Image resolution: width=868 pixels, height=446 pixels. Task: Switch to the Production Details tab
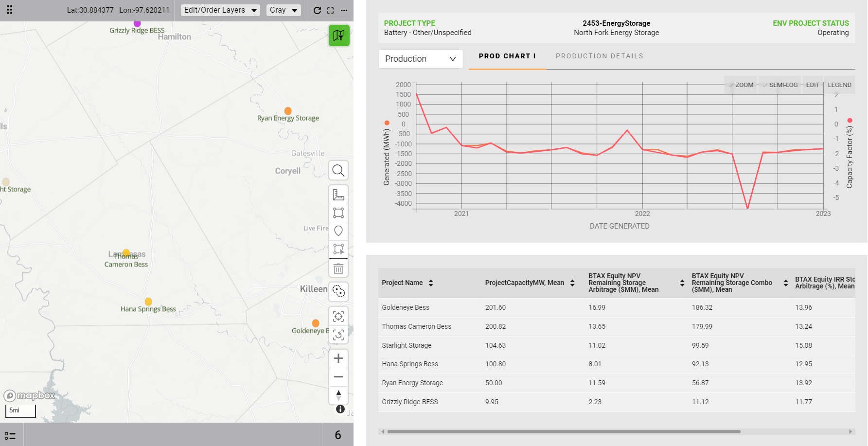pos(599,56)
